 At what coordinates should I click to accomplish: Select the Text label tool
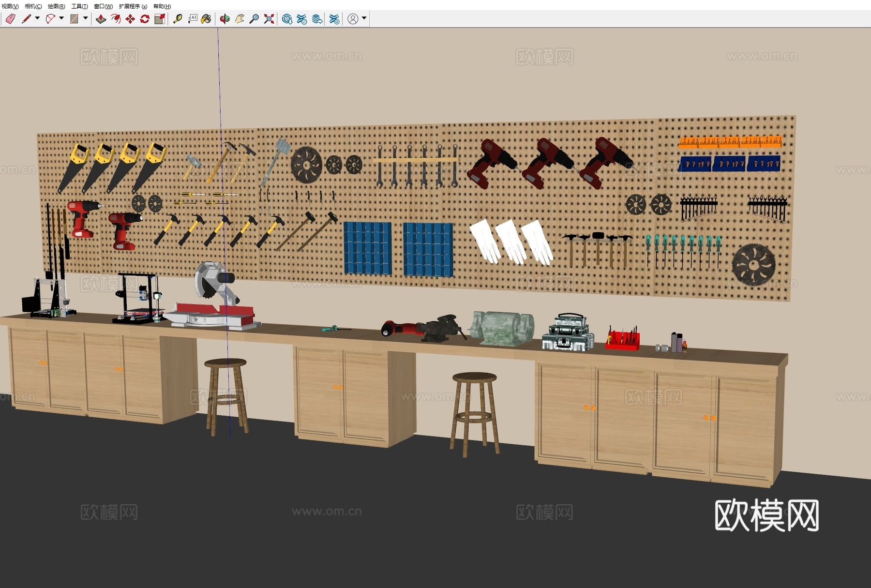[193, 19]
